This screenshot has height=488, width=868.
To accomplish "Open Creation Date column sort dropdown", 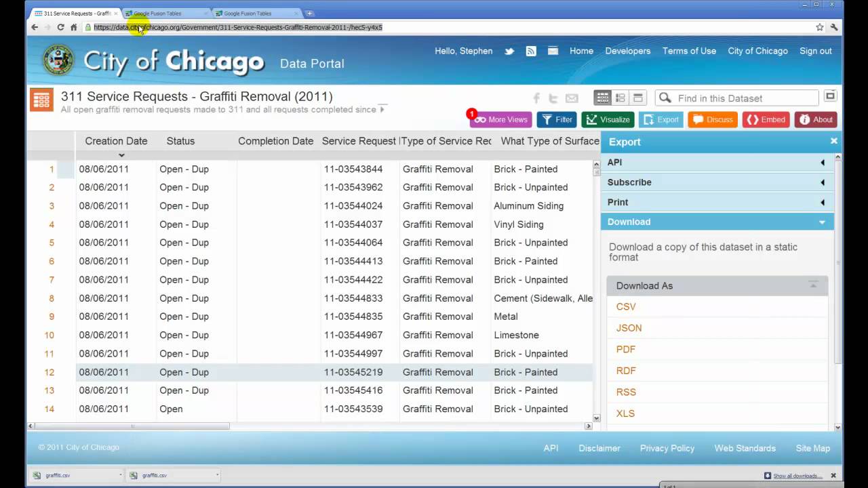I will pos(121,155).
